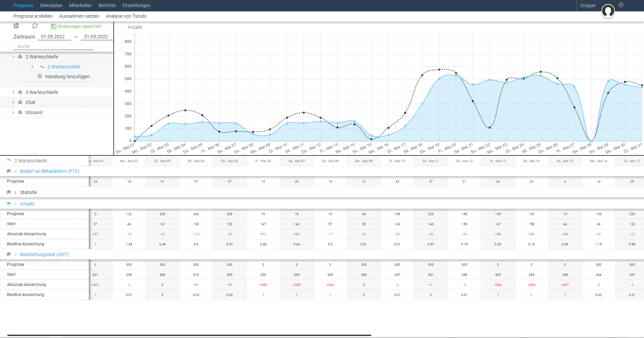Hide the Anzahl series via eye icon

pyautogui.click(x=9, y=204)
